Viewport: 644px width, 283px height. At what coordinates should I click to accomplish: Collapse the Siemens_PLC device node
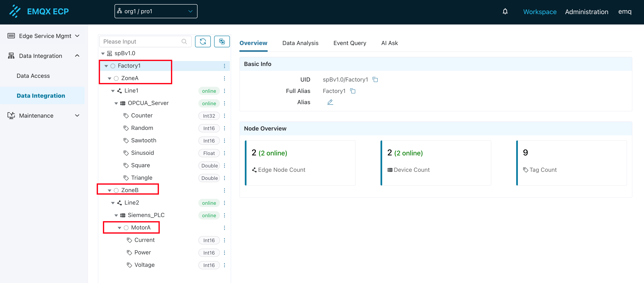[116, 216]
